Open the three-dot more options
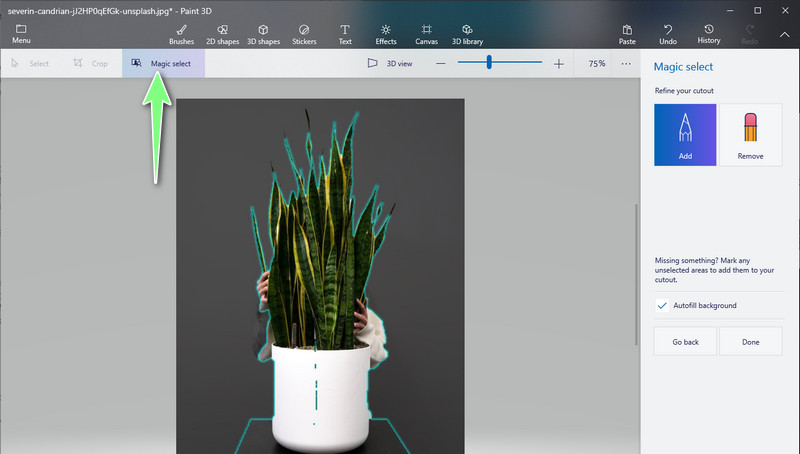The image size is (800, 454). 626,63
